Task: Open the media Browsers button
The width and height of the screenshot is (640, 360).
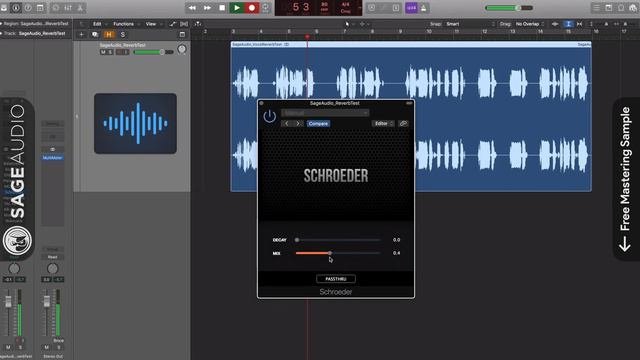Action: coord(633,8)
